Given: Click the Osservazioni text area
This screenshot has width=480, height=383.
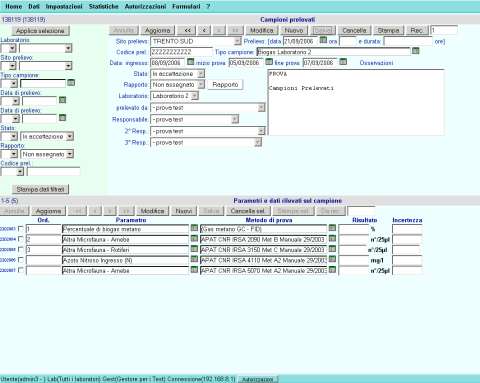Looking at the screenshot, I should tap(356, 102).
